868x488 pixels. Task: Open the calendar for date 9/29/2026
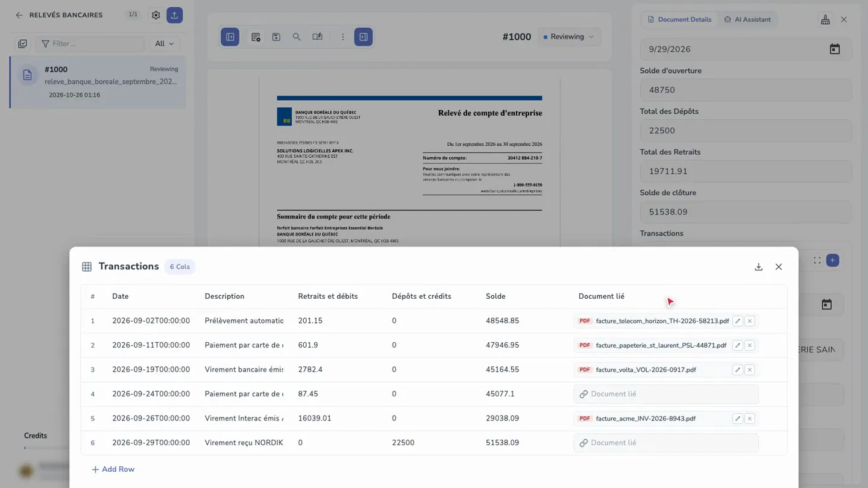[835, 49]
